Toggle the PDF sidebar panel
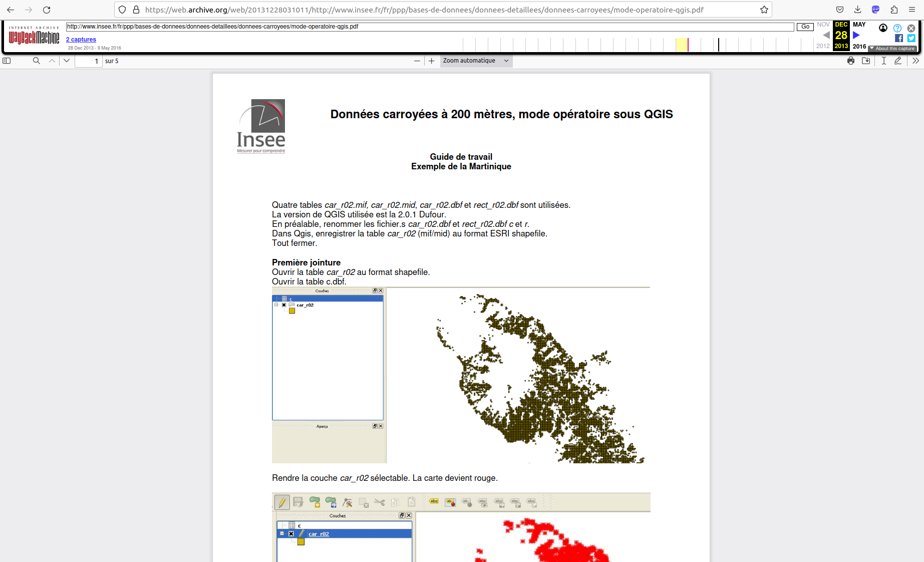Screen dimensions: 924x562 [7, 61]
